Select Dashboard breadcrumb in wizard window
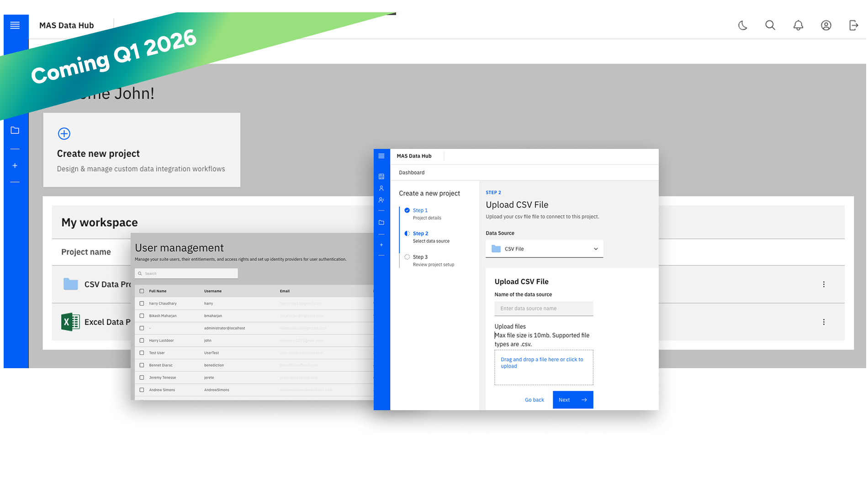 (x=412, y=173)
